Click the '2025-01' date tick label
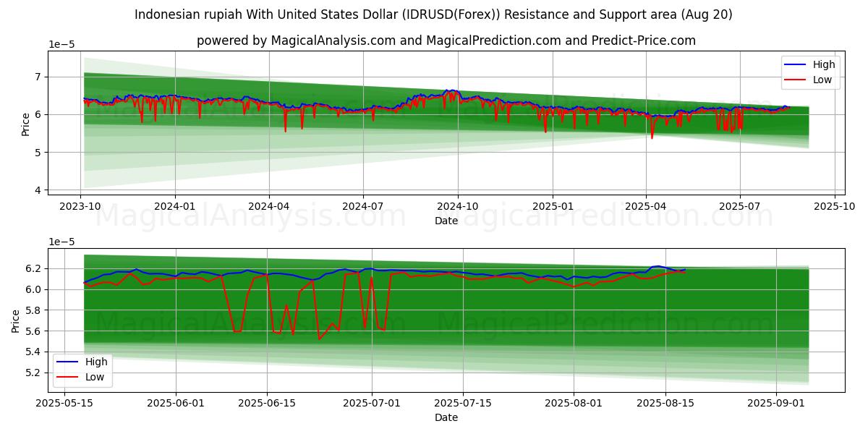 553,205
